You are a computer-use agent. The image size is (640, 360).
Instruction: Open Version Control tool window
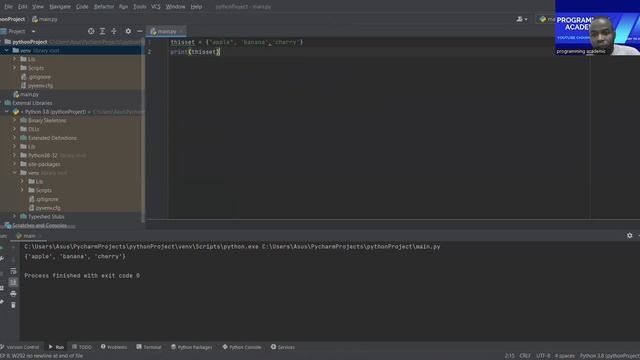(x=20, y=347)
